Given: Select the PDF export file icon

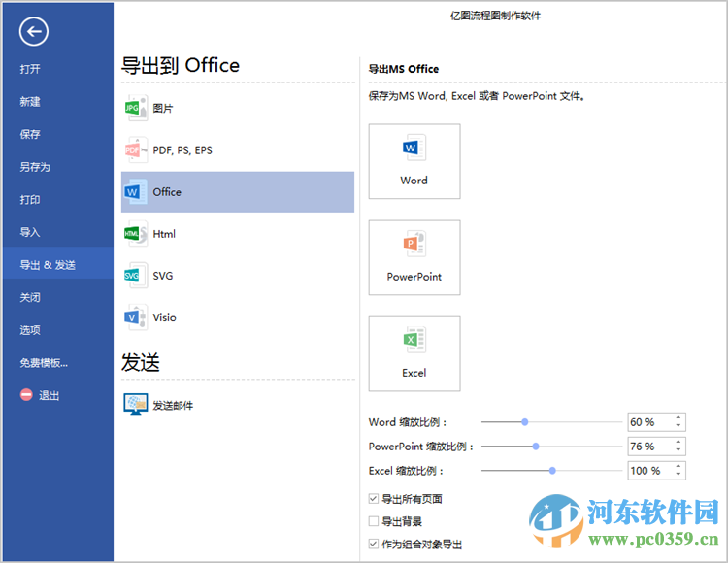Looking at the screenshot, I should point(136,149).
